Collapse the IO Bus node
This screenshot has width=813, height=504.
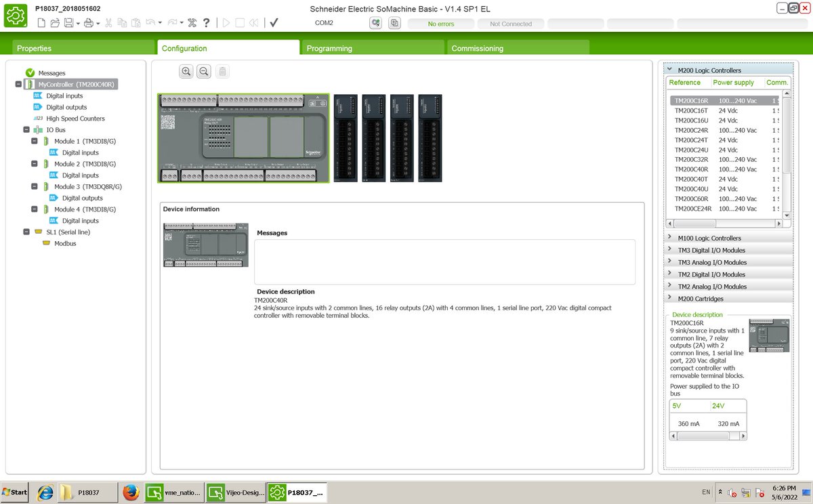click(x=26, y=129)
